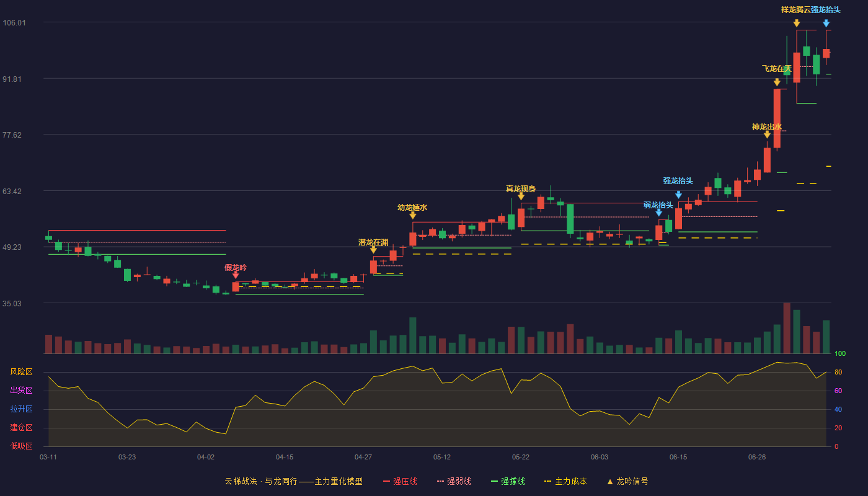The height and width of the screenshot is (496, 868).
Task: Hide the 强撑线 legend series
Action: point(508,481)
